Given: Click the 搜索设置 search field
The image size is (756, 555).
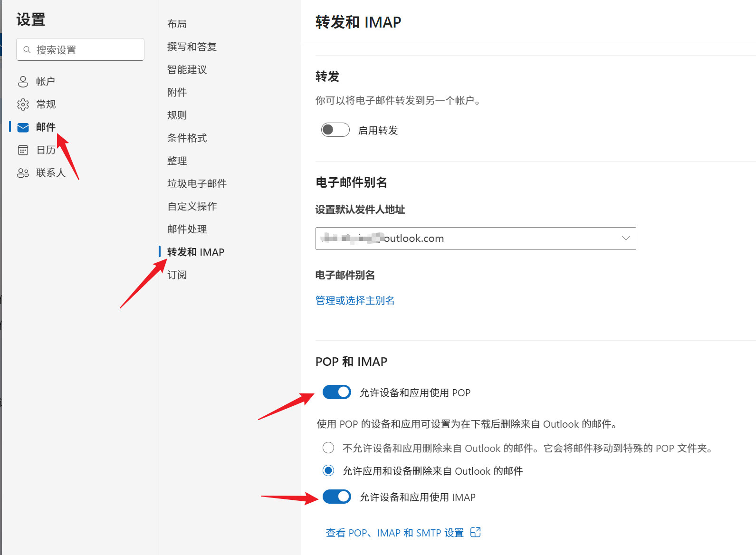Looking at the screenshot, I should (x=80, y=49).
